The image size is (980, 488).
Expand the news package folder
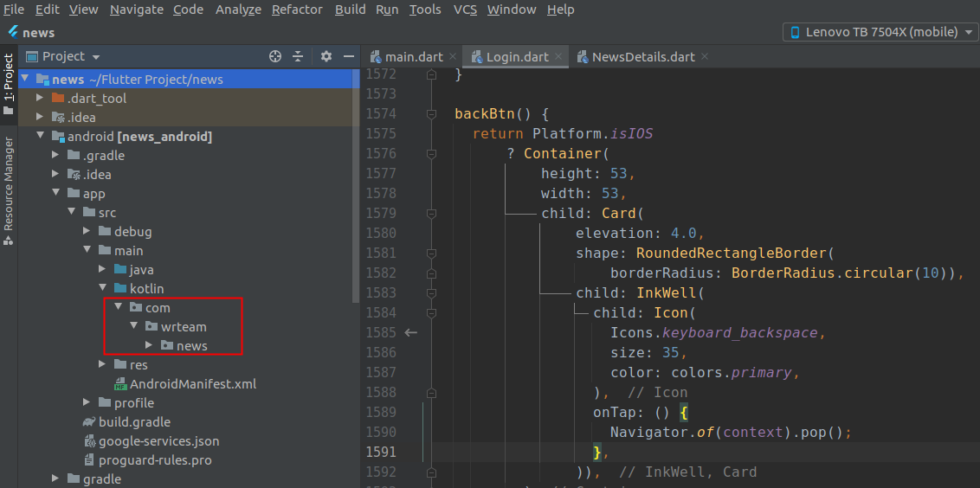point(150,346)
